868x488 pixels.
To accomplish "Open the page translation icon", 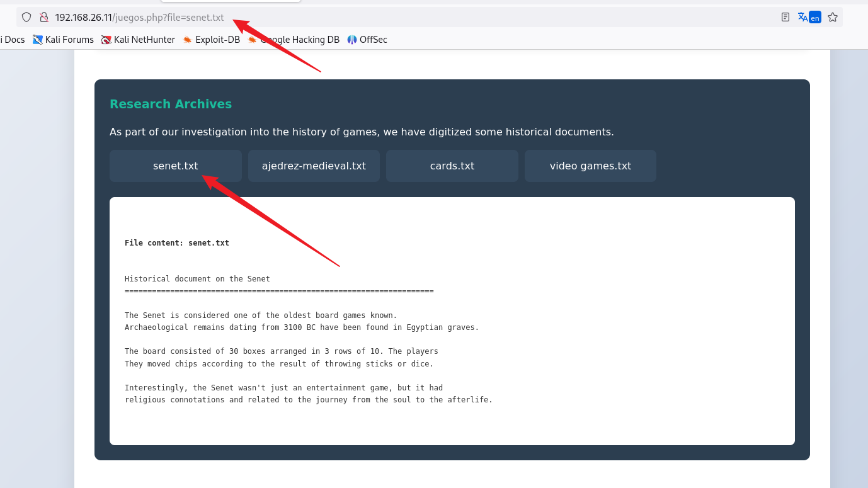I will [x=809, y=18].
